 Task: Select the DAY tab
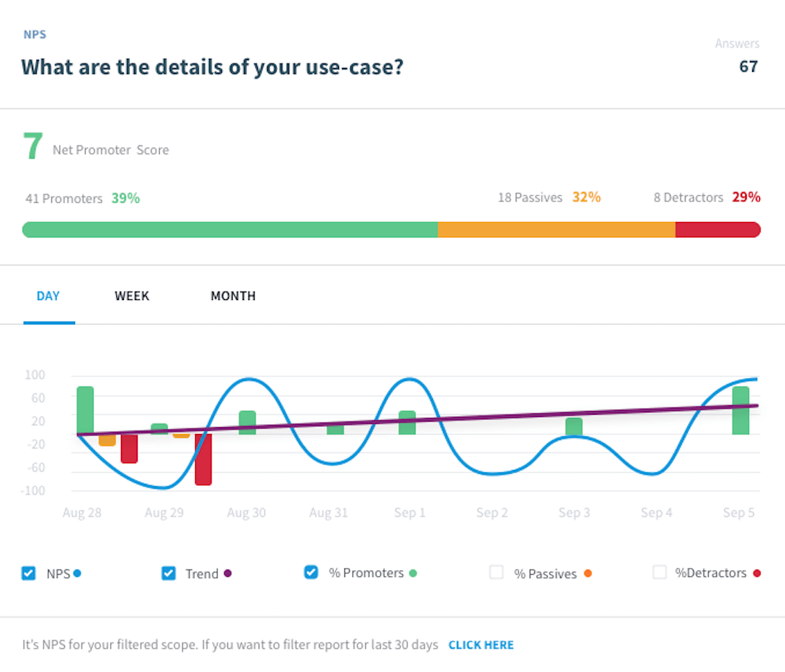coord(48,295)
